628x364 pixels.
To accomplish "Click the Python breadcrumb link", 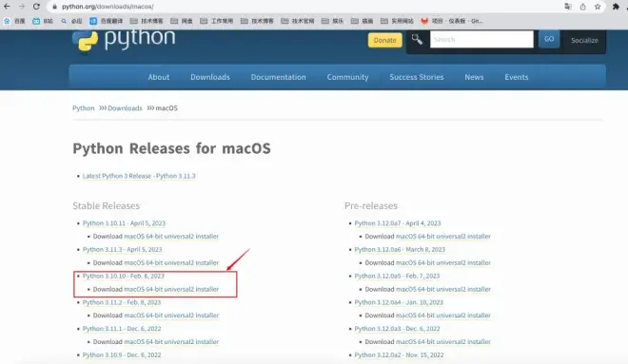I will tap(84, 108).
